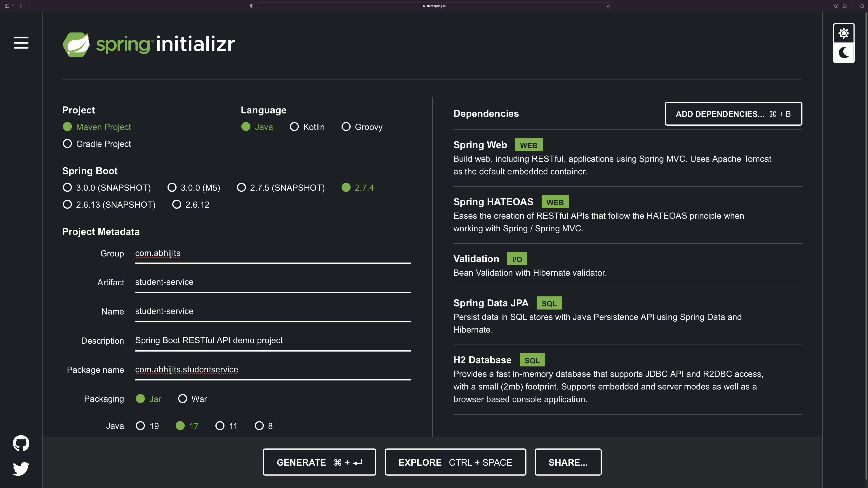This screenshot has width=868, height=488.
Task: Select Groovy language
Action: [362, 127]
